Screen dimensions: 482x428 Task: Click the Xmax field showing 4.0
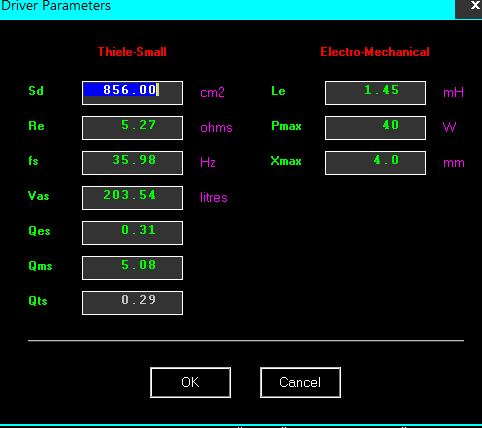coord(375,163)
